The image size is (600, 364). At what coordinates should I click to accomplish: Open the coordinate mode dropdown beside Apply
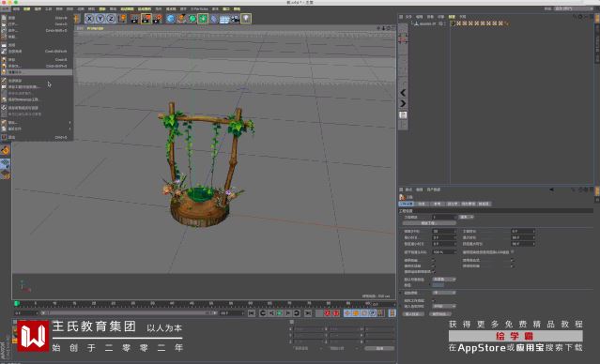(x=345, y=348)
